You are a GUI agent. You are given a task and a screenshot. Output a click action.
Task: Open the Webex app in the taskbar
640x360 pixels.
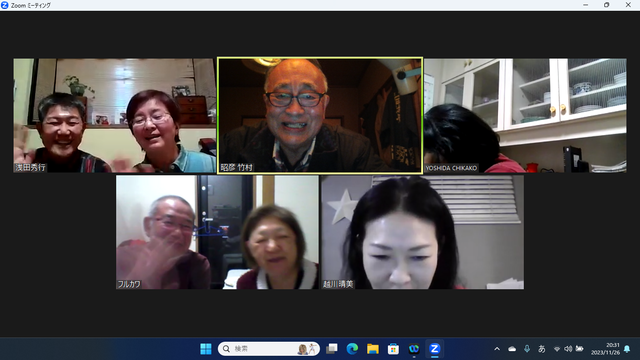pos(414,349)
